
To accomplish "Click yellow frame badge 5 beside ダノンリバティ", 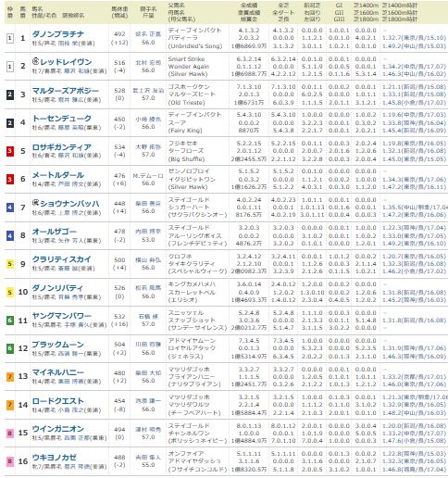I will [x=10, y=292].
